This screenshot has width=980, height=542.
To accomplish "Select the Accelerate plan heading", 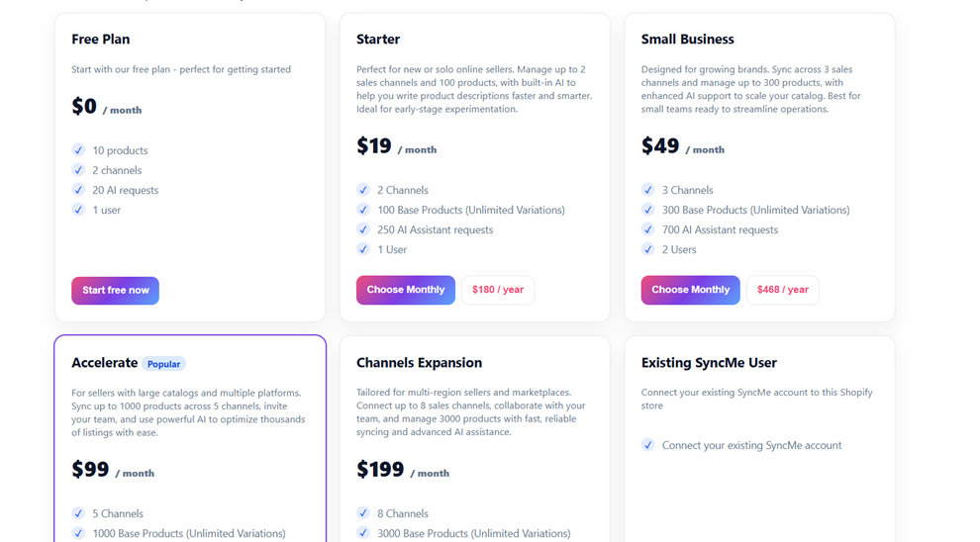I will tap(104, 363).
